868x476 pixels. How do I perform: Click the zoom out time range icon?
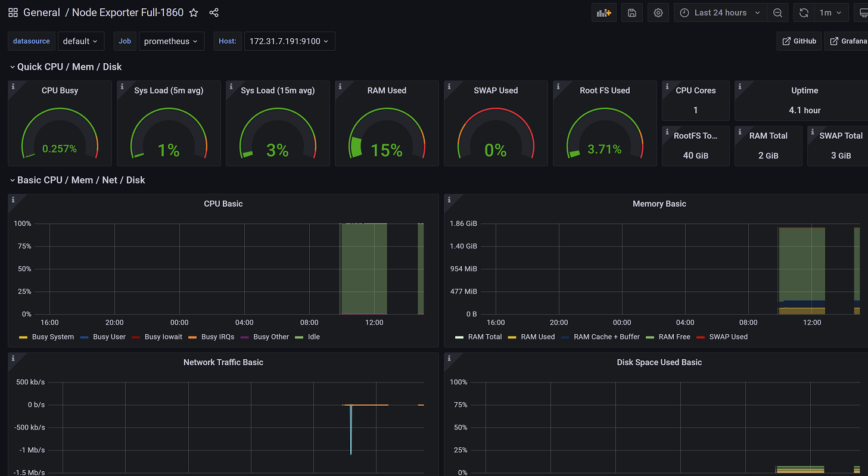(x=777, y=13)
